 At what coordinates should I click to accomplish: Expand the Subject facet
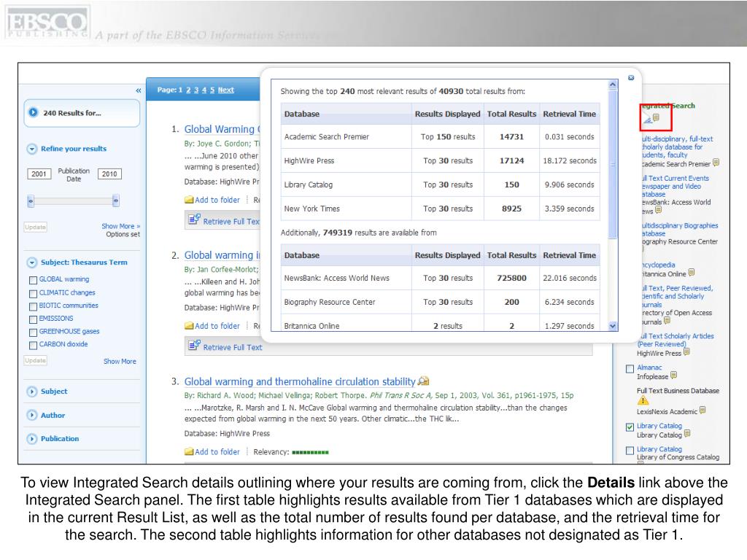[x=31, y=392]
